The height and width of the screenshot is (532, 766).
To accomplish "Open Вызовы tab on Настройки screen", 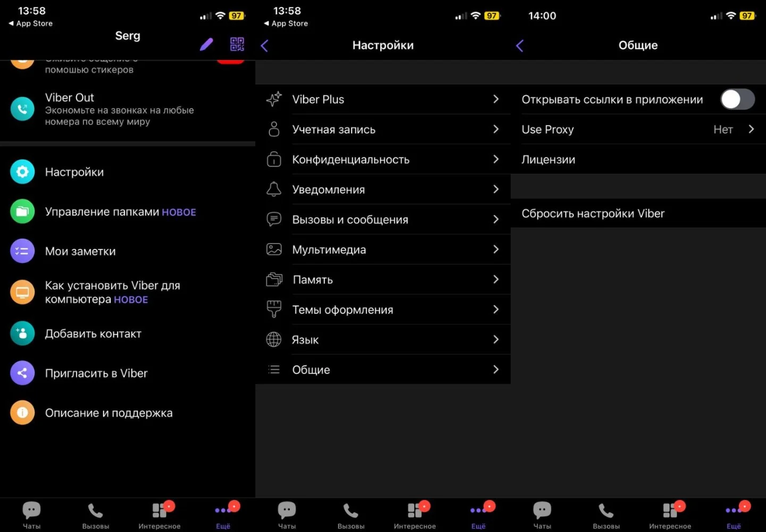I will (351, 515).
